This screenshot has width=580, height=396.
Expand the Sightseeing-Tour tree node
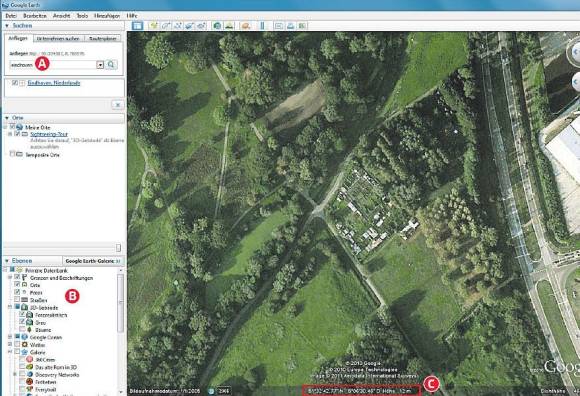[x=10, y=134]
